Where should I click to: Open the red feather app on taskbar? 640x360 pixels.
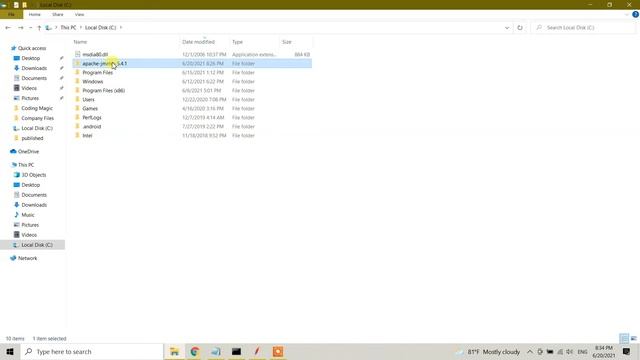pos(257,351)
